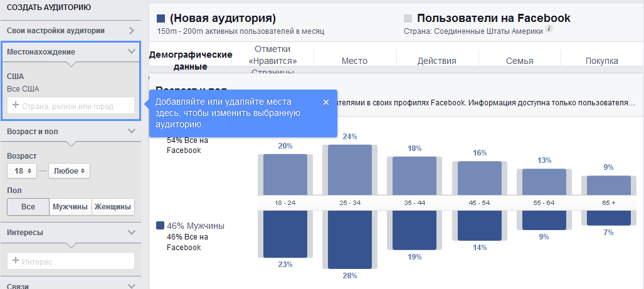Click plus icon in interest field
The width and height of the screenshot is (644, 289).
pyautogui.click(x=15, y=261)
